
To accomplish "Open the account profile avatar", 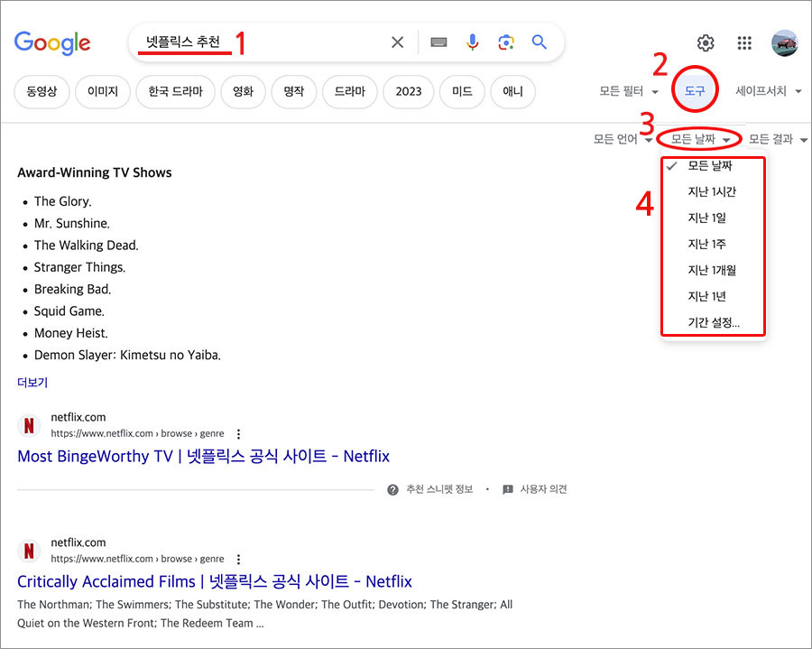I will coord(784,43).
